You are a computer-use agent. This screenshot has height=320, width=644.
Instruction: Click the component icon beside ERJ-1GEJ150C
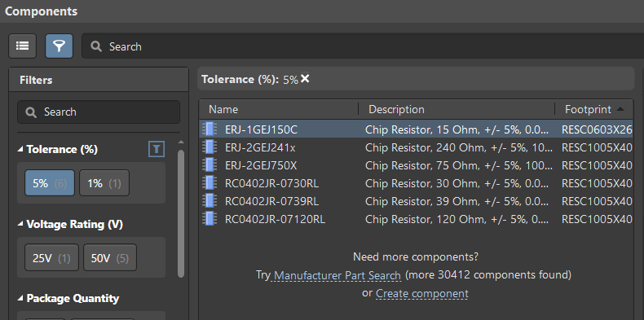point(210,129)
